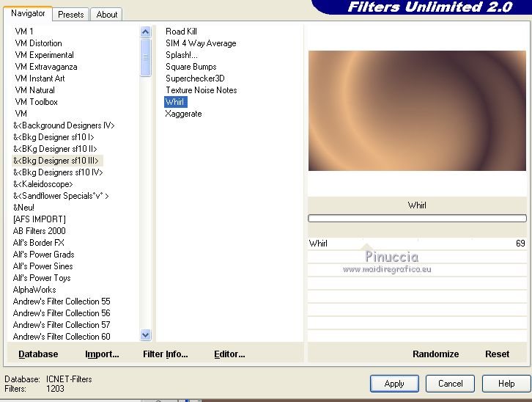The image size is (532, 402).
Task: Choose the Road Kill filter
Action: click(181, 32)
